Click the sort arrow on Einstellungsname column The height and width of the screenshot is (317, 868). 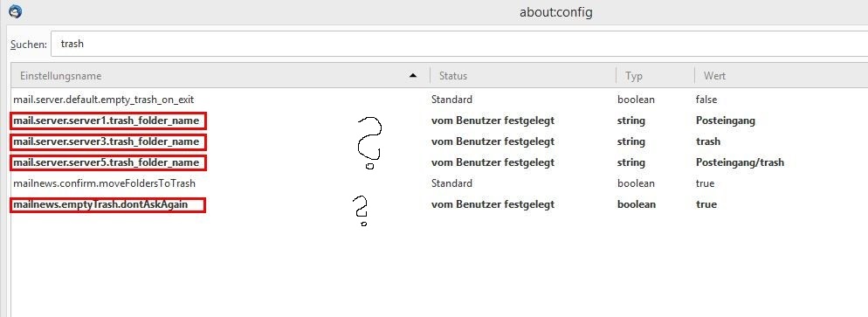click(412, 76)
